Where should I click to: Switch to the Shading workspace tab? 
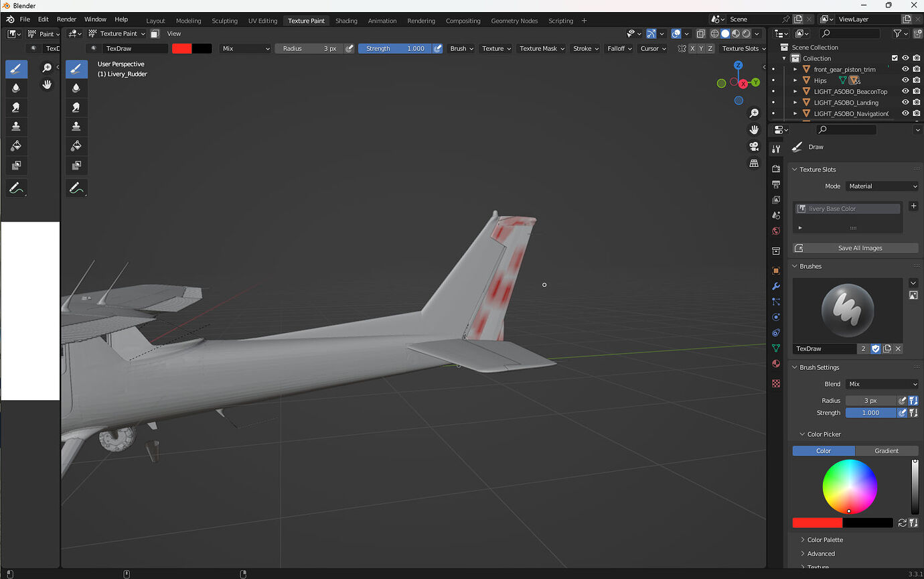pyautogui.click(x=346, y=20)
